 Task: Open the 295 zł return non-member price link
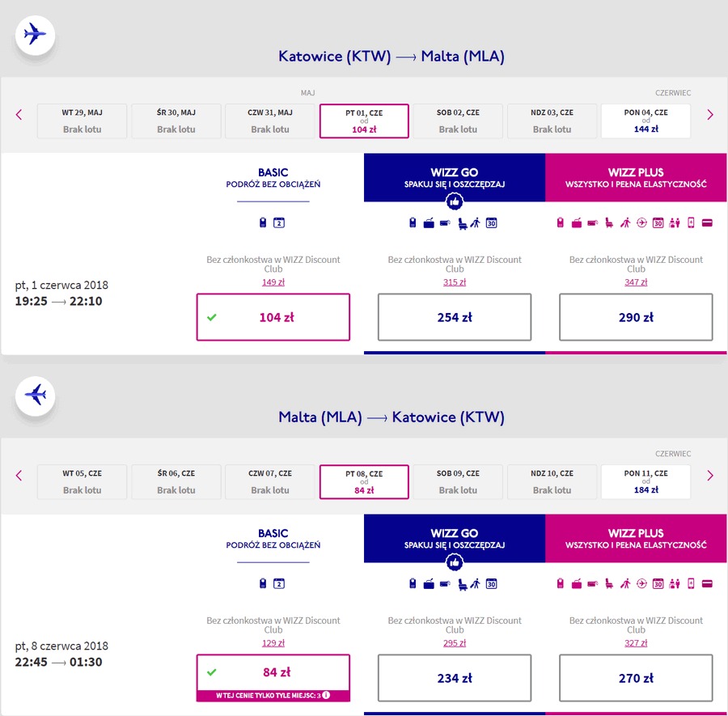pyautogui.click(x=455, y=642)
